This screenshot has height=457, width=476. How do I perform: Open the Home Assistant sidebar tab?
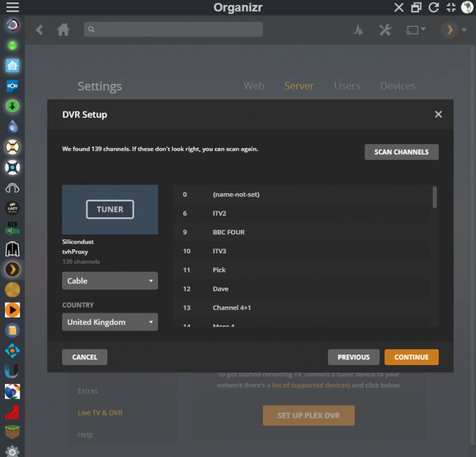12,66
